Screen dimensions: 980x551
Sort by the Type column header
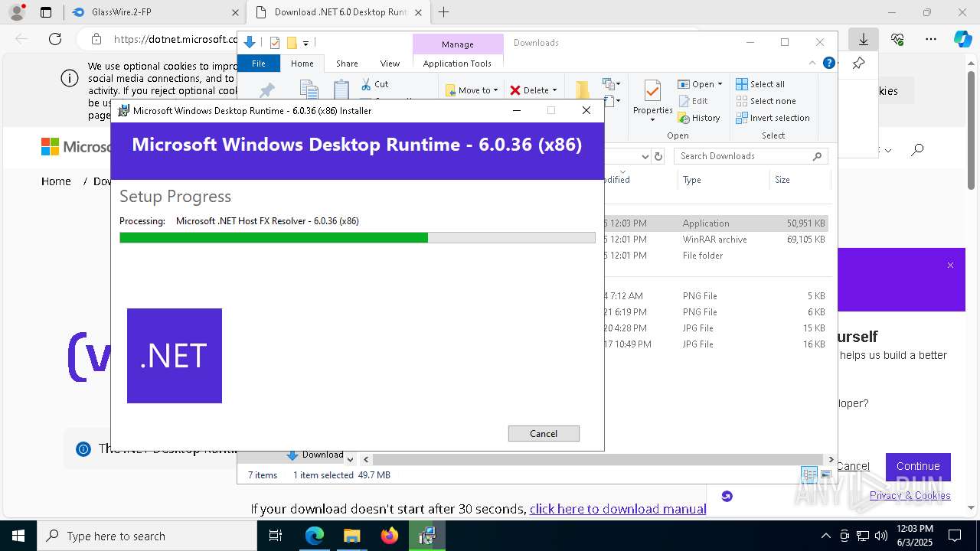pos(692,180)
